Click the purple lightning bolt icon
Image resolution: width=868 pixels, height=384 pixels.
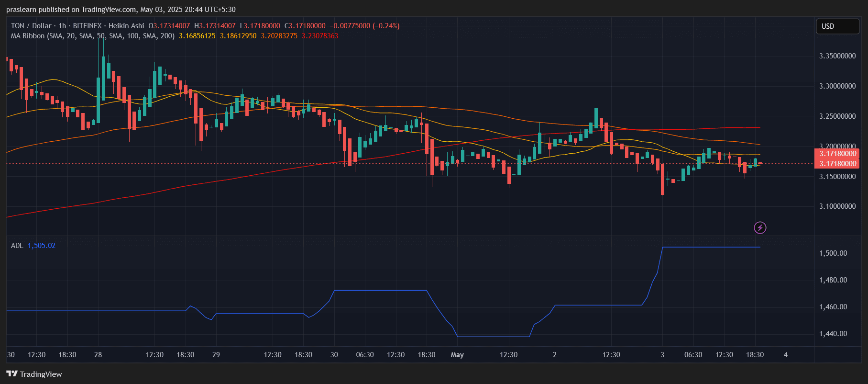[x=760, y=227]
